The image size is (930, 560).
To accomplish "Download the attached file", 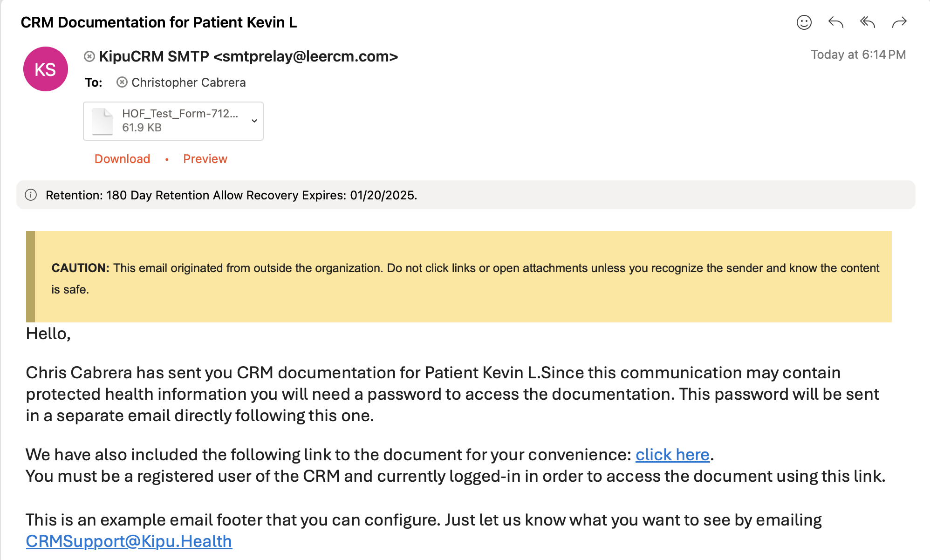I will tap(122, 159).
